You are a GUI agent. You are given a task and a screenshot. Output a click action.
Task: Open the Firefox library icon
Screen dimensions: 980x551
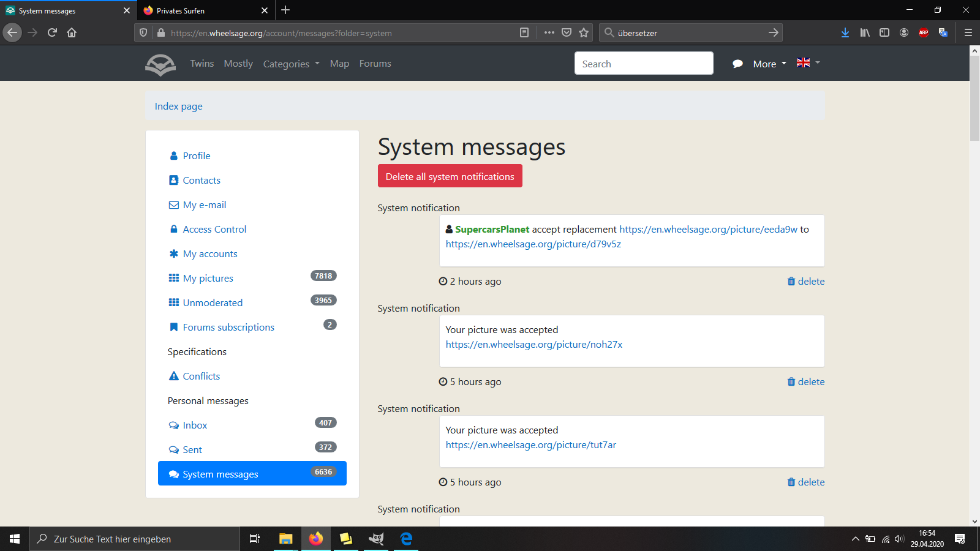tap(865, 32)
